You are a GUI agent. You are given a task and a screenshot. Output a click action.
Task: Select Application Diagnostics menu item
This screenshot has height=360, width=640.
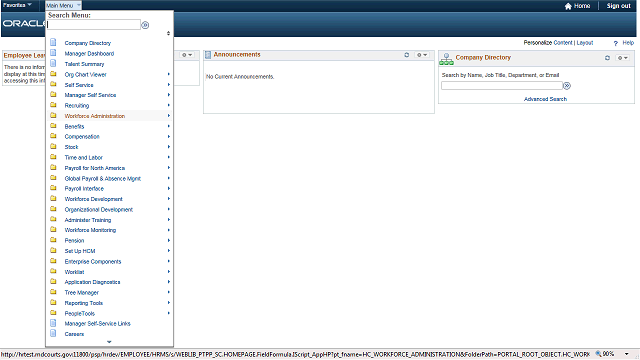(x=92, y=282)
